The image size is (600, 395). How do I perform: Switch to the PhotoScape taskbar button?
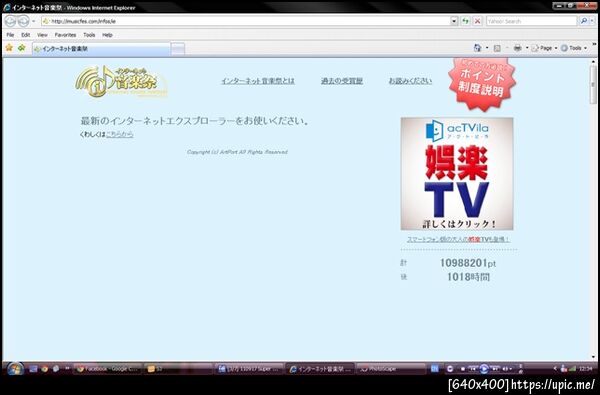(391, 369)
